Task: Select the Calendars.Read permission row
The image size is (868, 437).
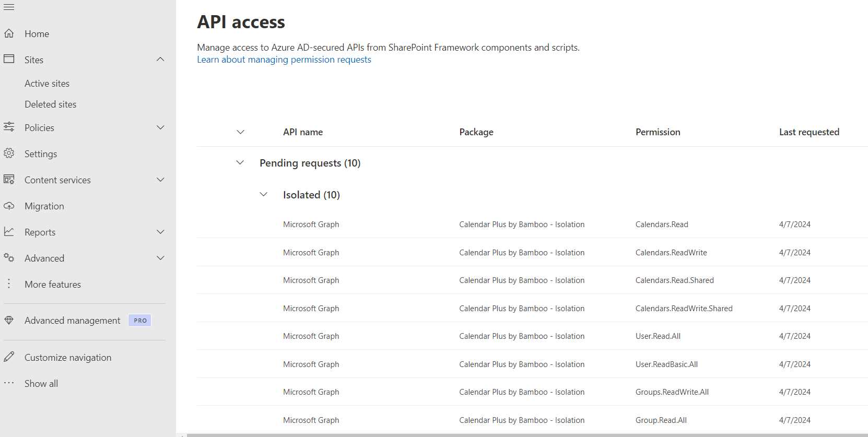Action: [x=532, y=225]
